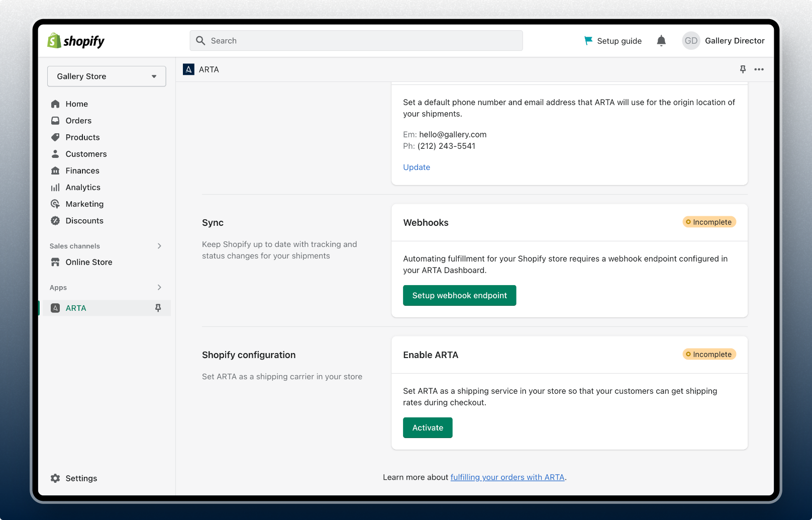
Task: Click the Shopify logo
Action: tap(74, 41)
